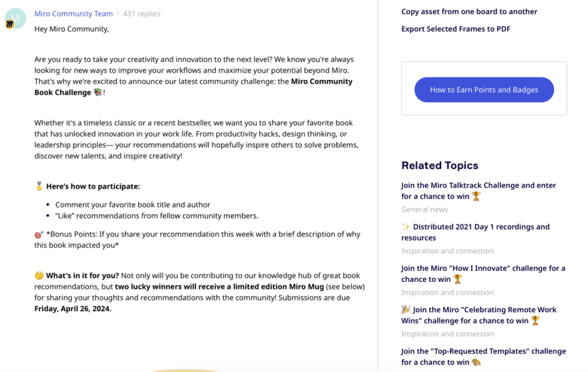Open the Miro Community Team profile link
This screenshot has width=588, height=372.
point(73,14)
